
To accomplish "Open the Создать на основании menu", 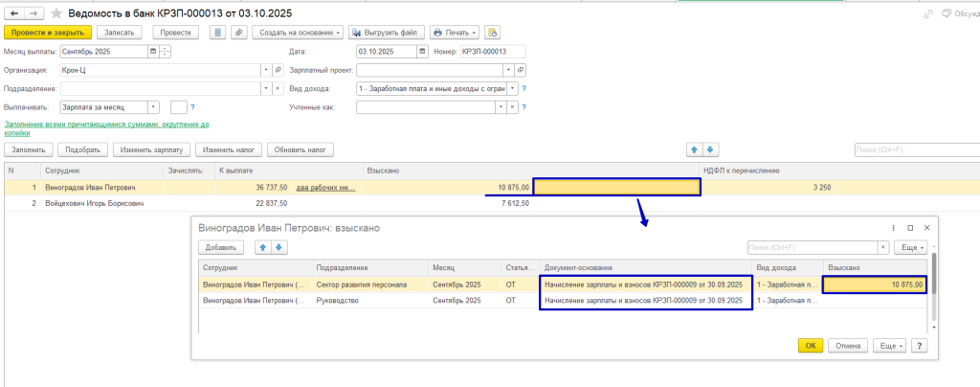I will coord(300,32).
